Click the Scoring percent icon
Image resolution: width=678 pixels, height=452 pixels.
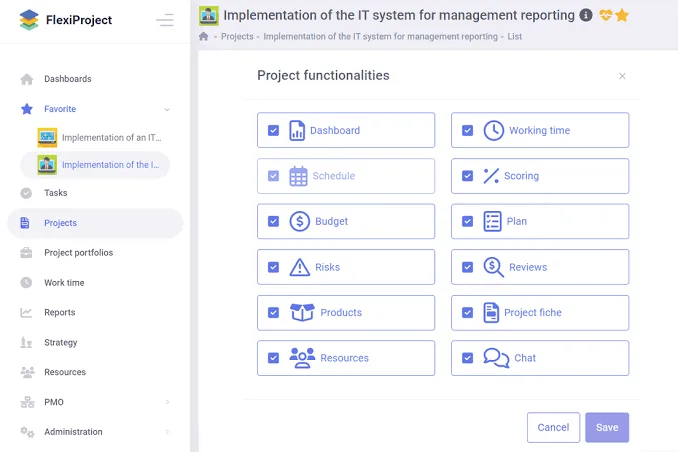491,176
